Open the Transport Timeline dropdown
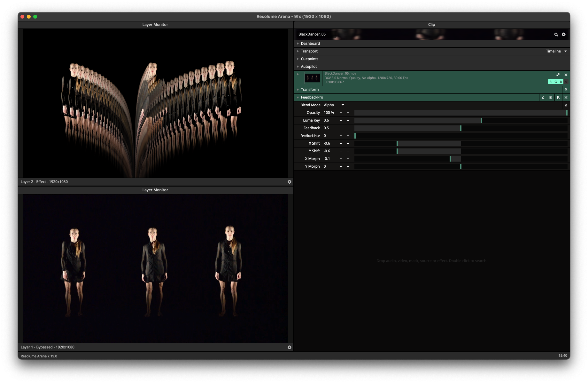The image size is (588, 383). tap(556, 51)
